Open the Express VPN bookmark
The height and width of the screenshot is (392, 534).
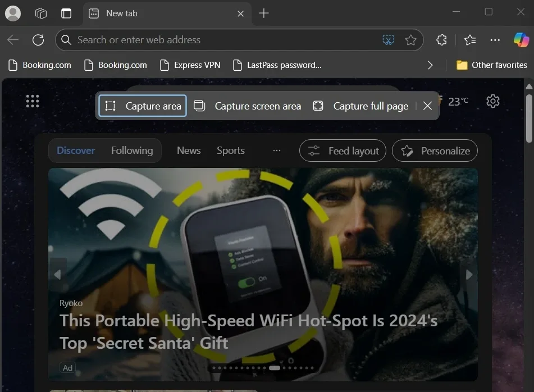pyautogui.click(x=190, y=65)
